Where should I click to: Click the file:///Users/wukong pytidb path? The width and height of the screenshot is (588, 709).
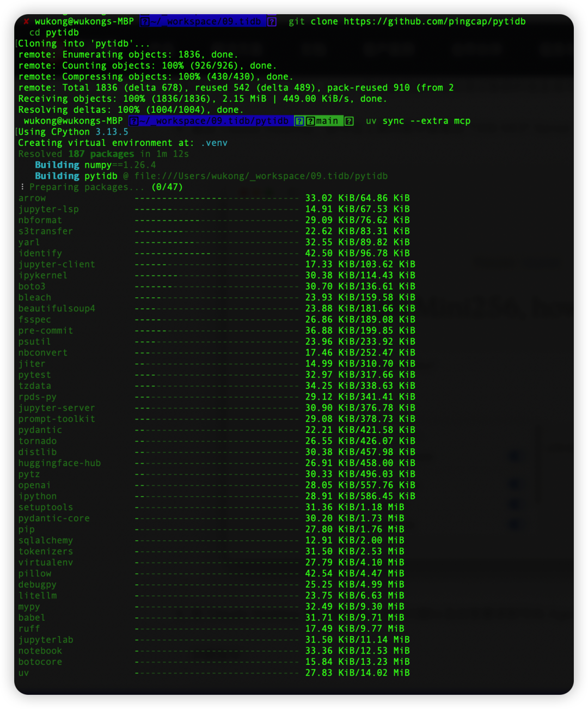pos(261,176)
